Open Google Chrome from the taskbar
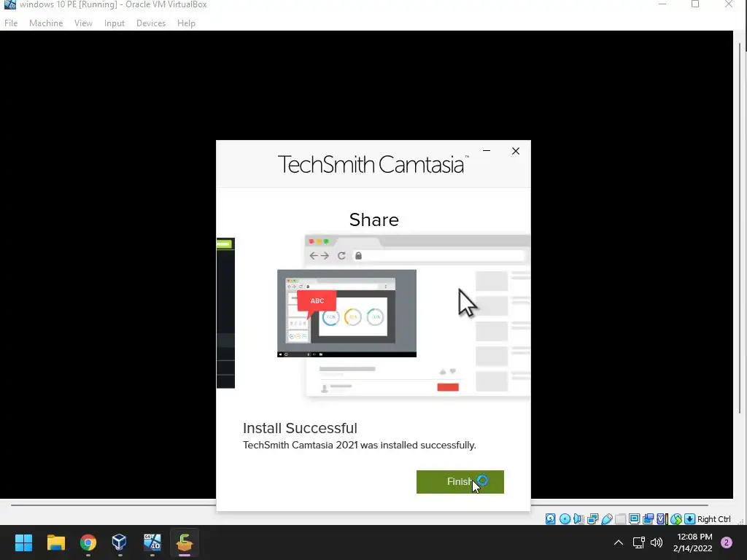 click(88, 542)
